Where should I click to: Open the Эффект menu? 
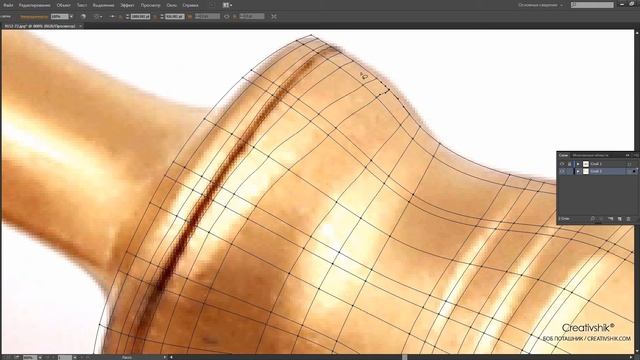127,5
